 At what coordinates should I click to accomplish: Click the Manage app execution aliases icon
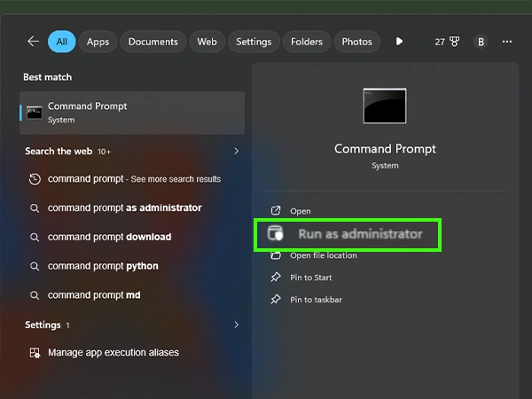(x=35, y=353)
